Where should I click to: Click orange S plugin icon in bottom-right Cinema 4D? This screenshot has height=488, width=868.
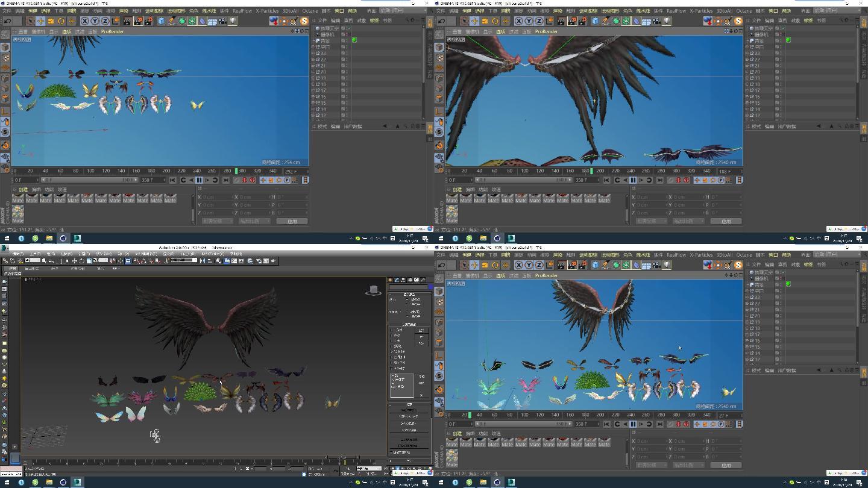738,265
